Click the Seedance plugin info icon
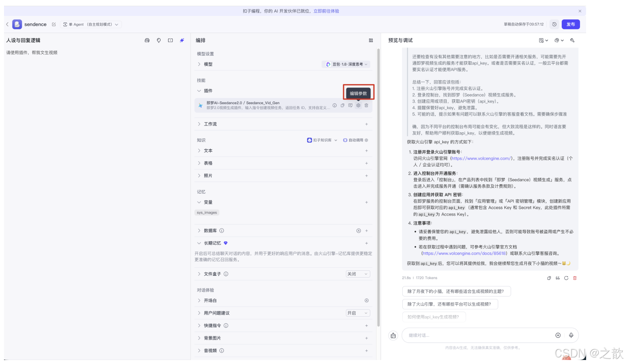Image resolution: width=625 pixels, height=364 pixels. 334,105
